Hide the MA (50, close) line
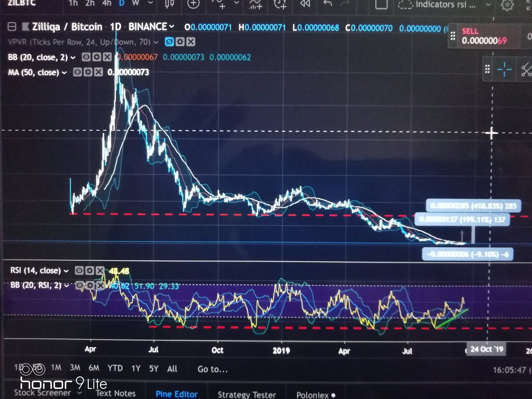 [x=77, y=72]
